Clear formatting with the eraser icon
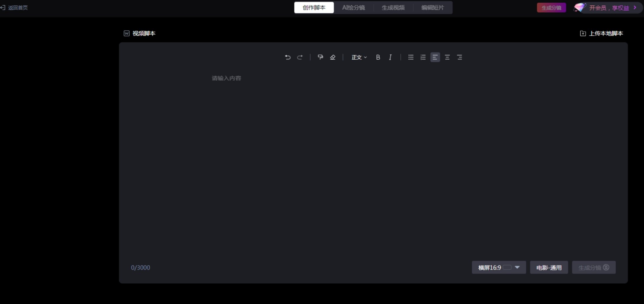 click(x=333, y=57)
